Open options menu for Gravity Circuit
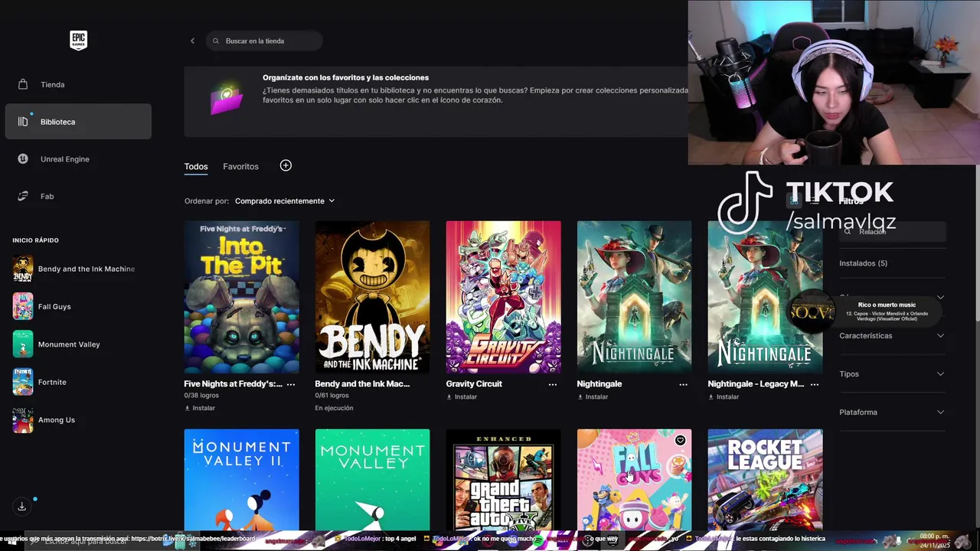The image size is (980, 551). tap(553, 384)
